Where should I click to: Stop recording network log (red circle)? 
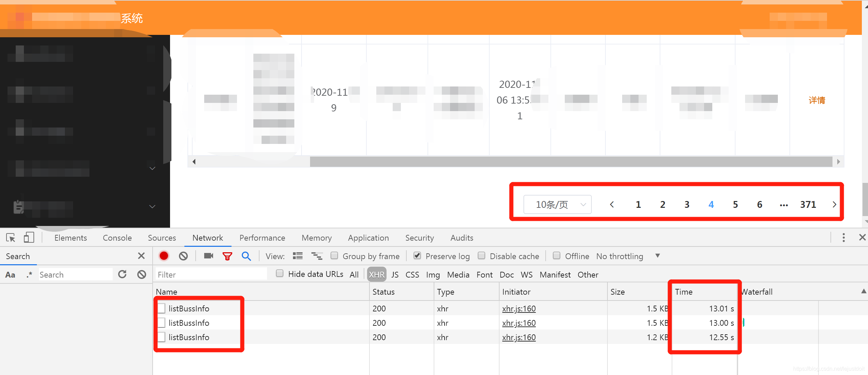click(164, 256)
